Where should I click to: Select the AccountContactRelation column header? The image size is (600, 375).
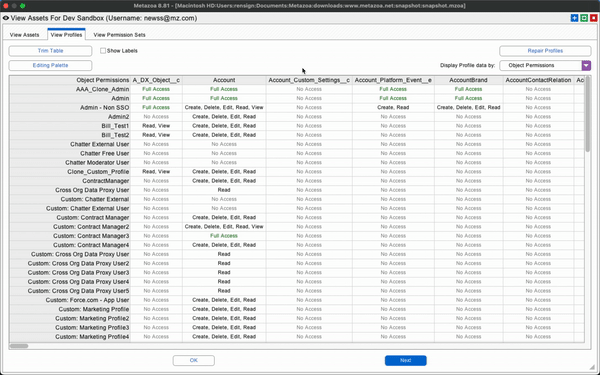tap(538, 80)
